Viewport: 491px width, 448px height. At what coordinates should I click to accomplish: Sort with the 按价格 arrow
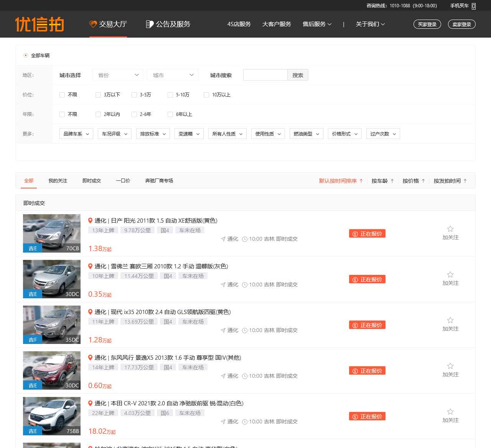point(423,181)
